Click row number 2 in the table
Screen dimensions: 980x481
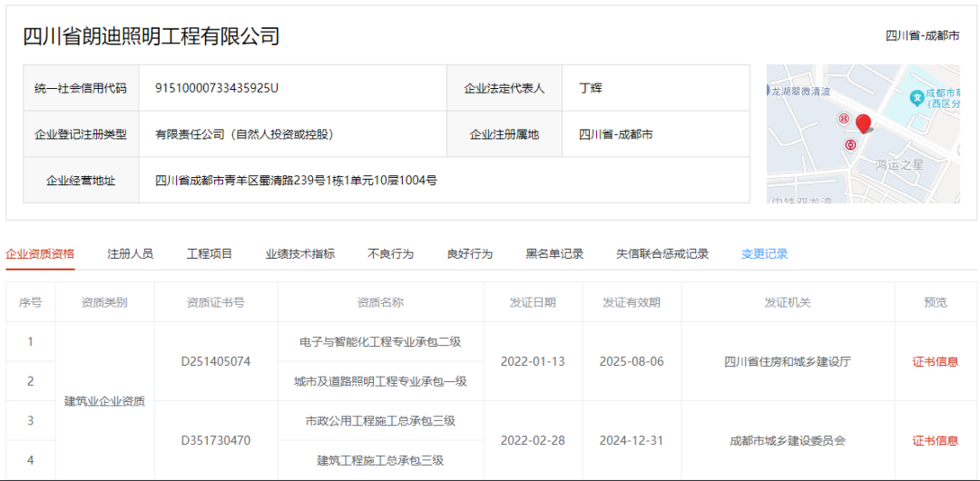[x=31, y=381]
